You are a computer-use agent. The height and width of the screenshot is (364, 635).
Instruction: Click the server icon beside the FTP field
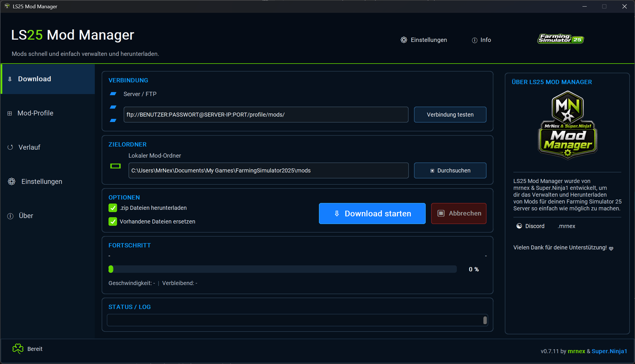point(113,107)
